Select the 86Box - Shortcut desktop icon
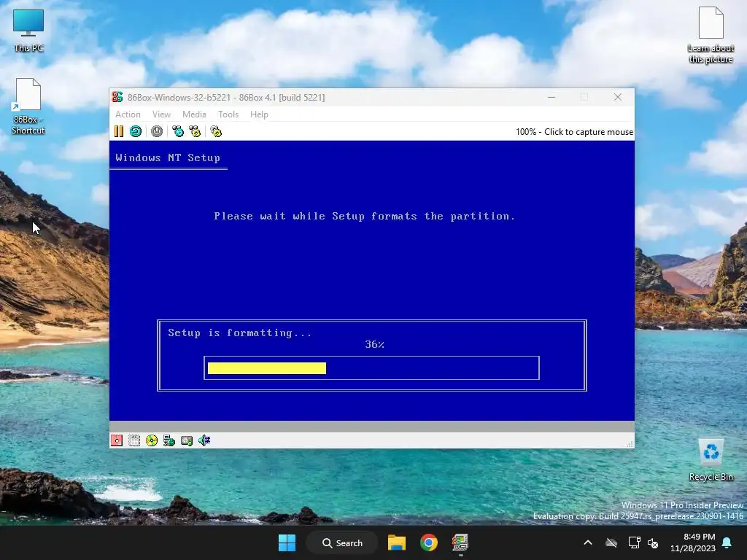 [x=28, y=106]
